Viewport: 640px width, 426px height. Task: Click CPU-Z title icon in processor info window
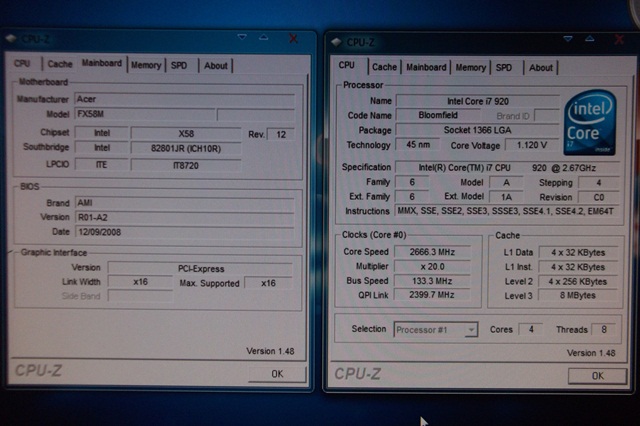339,42
